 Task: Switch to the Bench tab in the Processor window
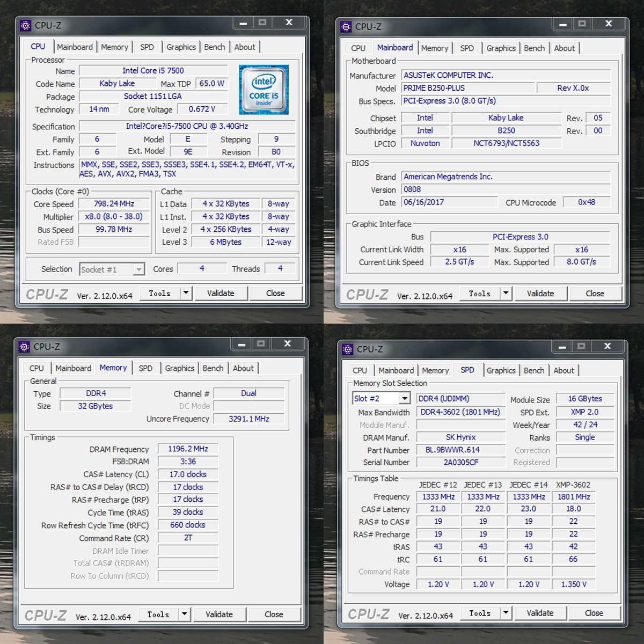tap(214, 47)
